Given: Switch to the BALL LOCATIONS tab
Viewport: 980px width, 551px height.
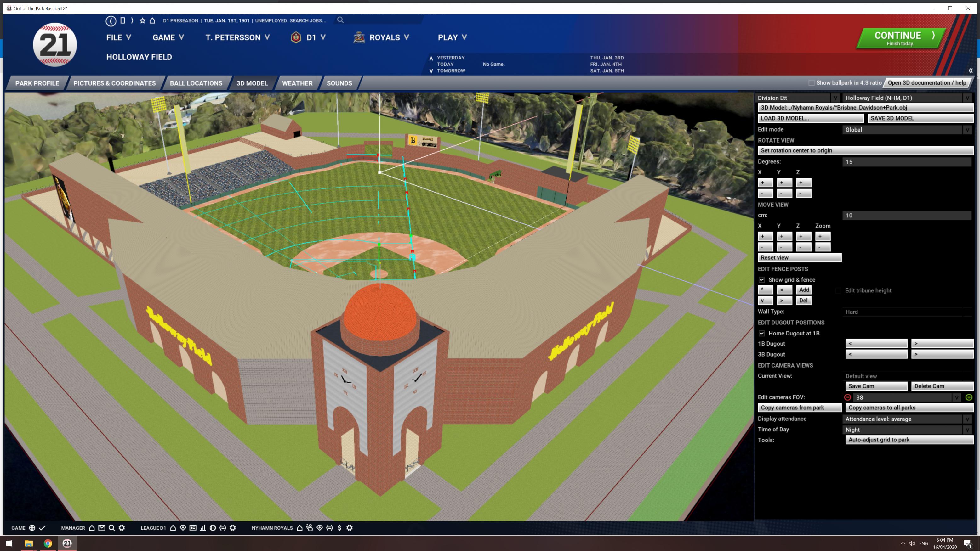Looking at the screenshot, I should 196,83.
